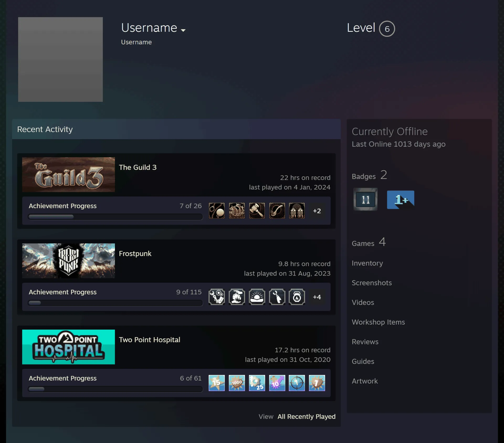Click the Level 6 badge circle
504x443 pixels.
(x=387, y=29)
